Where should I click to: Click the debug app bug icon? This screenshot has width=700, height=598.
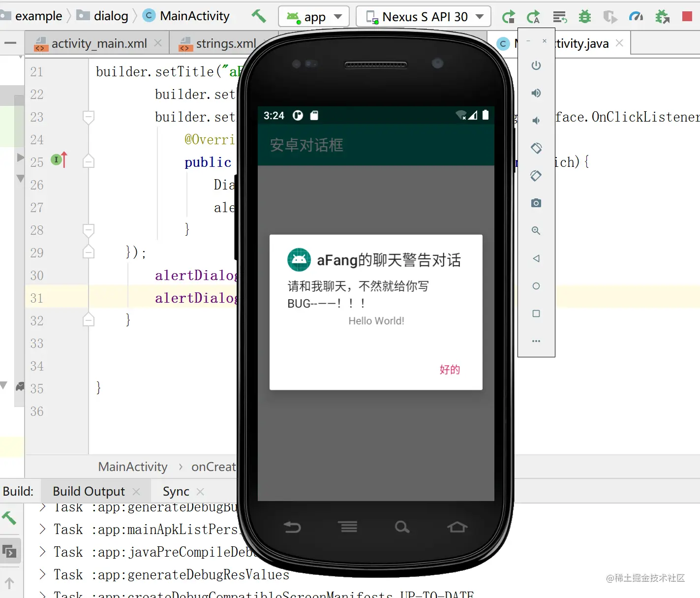tap(585, 17)
